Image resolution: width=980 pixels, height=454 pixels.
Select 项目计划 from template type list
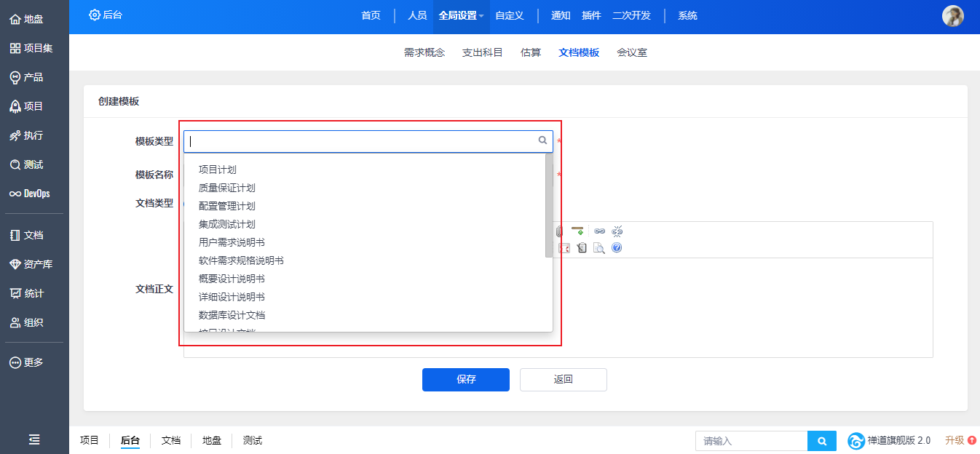click(x=218, y=170)
